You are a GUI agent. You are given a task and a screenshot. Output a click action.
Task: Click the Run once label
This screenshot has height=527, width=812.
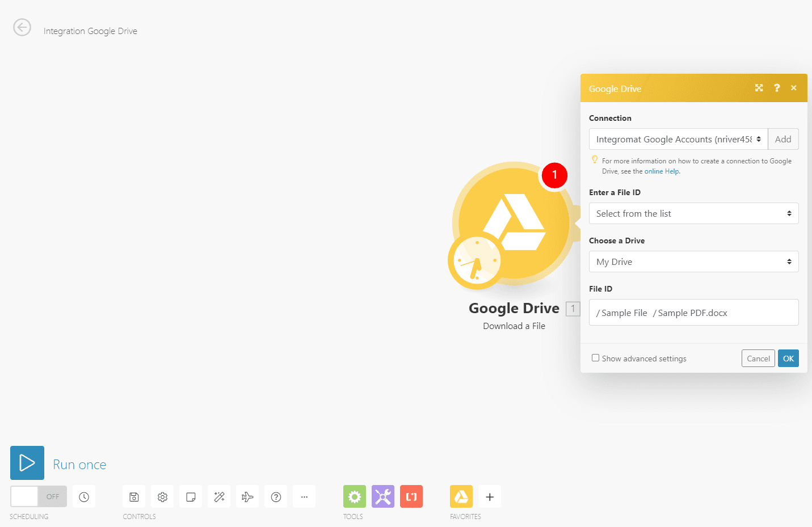(79, 465)
